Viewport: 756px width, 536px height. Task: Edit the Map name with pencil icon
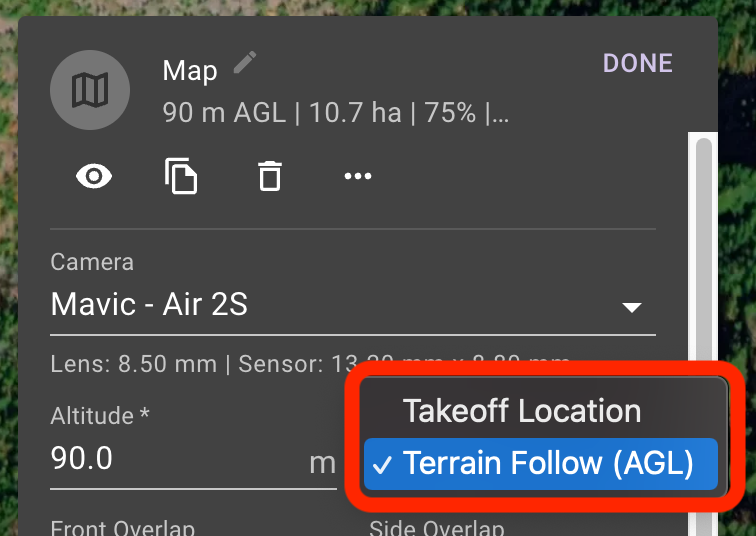pos(245,63)
